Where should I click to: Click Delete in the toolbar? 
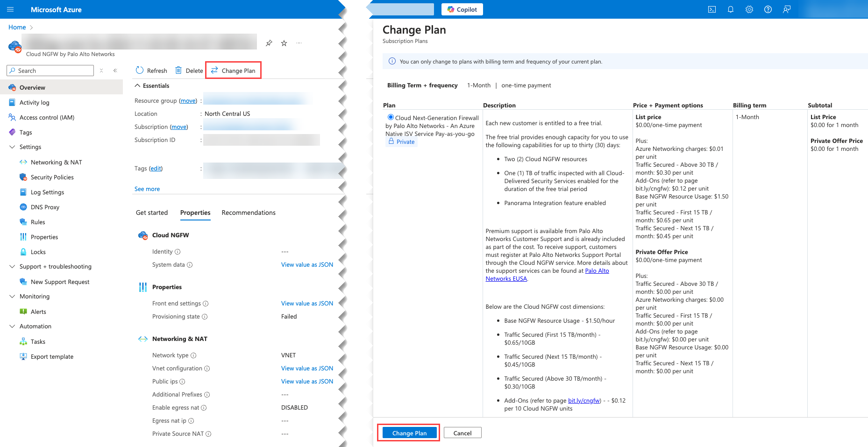tap(189, 71)
